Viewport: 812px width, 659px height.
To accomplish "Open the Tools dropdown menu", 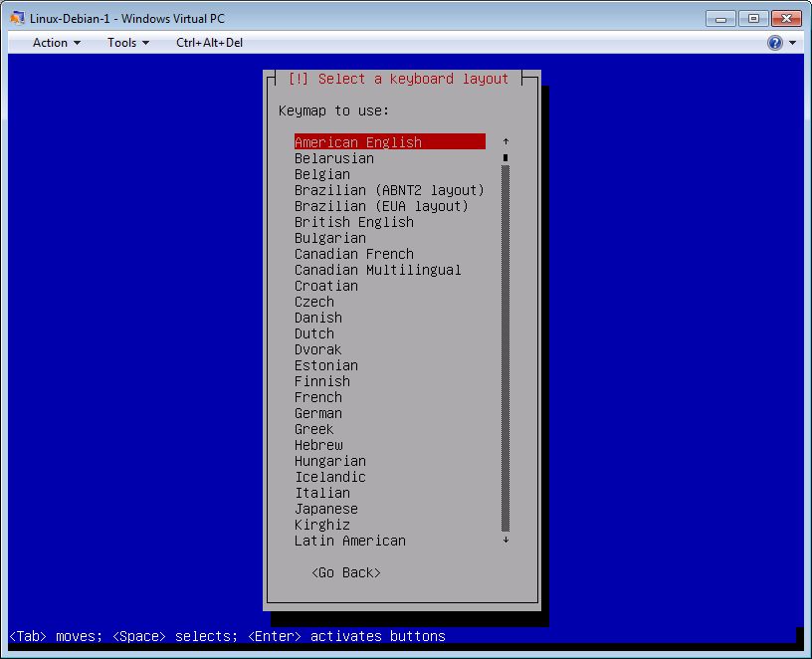I will 128,43.
